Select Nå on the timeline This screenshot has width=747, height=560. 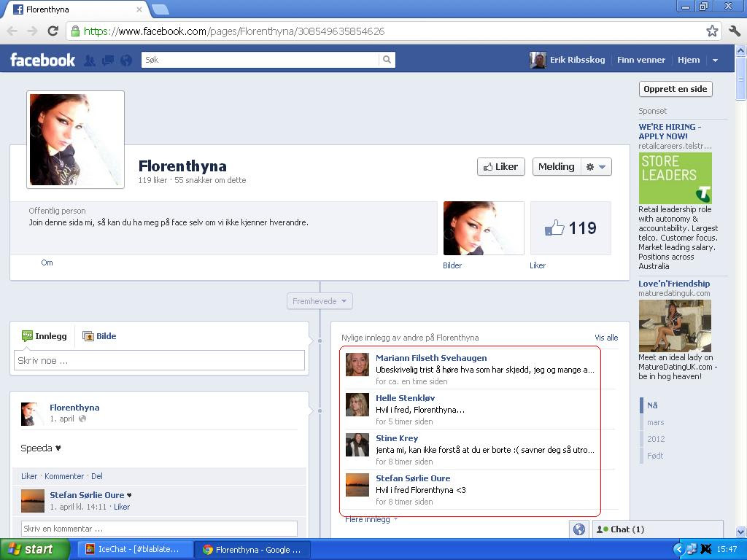coord(652,405)
